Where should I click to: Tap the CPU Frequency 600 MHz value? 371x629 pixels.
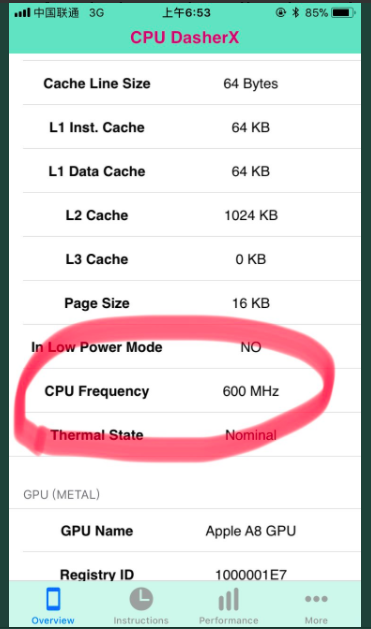pyautogui.click(x=251, y=391)
